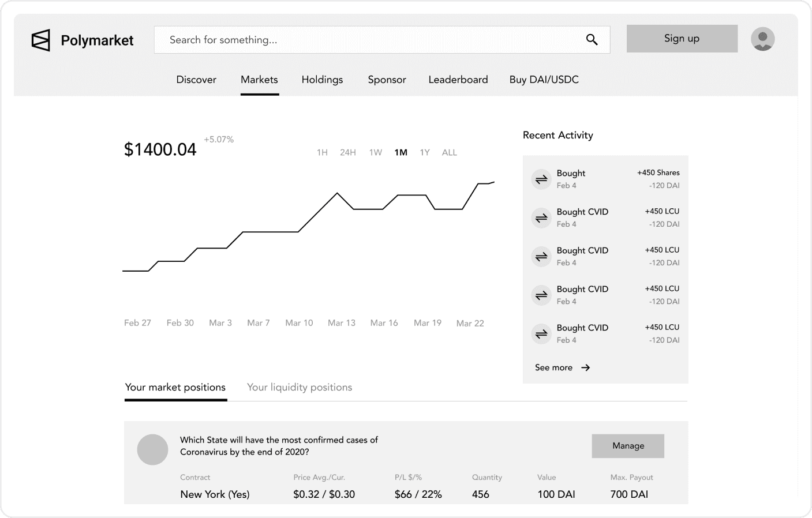Open the Coronavirus State market question
This screenshot has height=518, width=812.
[x=279, y=446]
